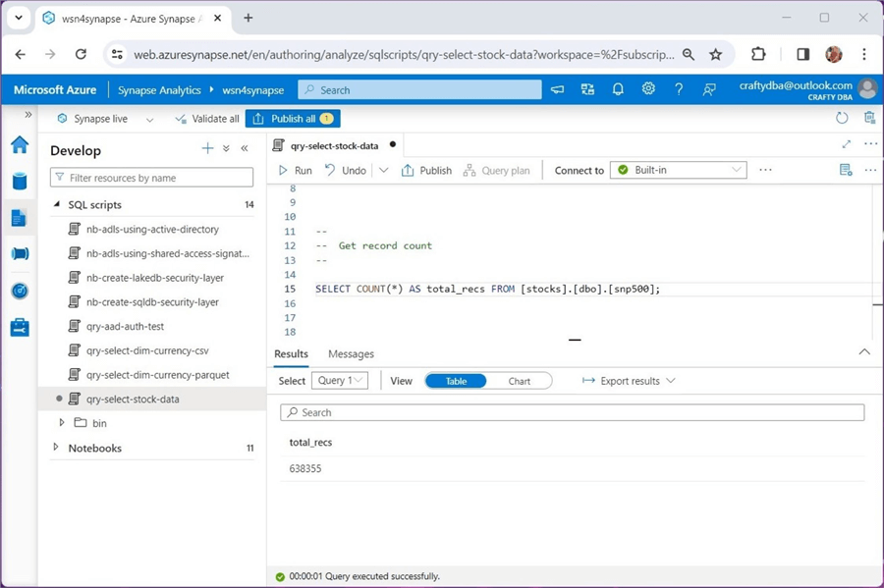Select the Table view toggle
The width and height of the screenshot is (884, 588).
click(456, 381)
